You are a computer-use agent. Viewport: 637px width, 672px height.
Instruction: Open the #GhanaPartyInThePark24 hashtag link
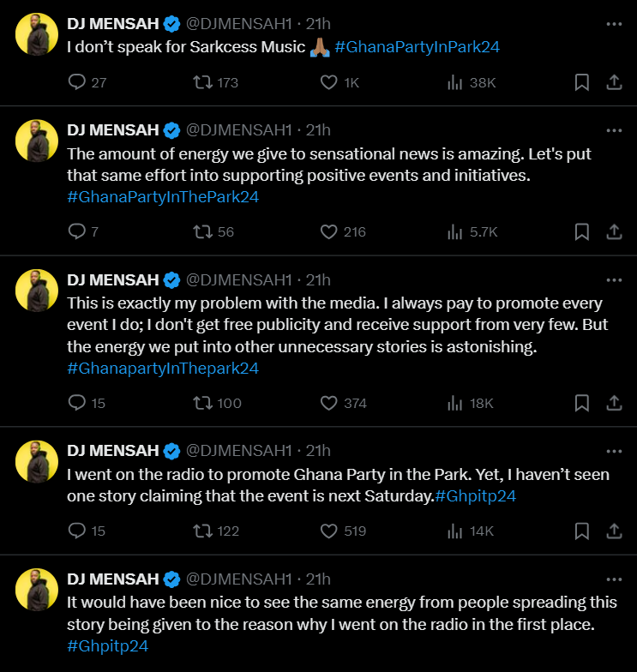pyautogui.click(x=163, y=196)
